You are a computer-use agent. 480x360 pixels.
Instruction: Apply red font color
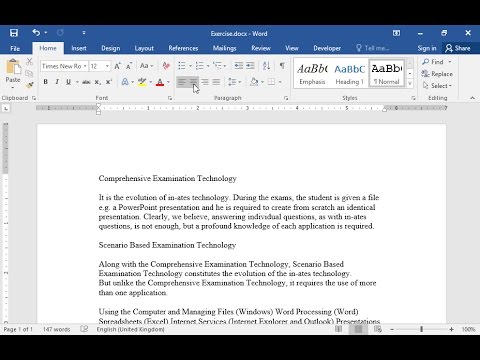(x=160, y=82)
